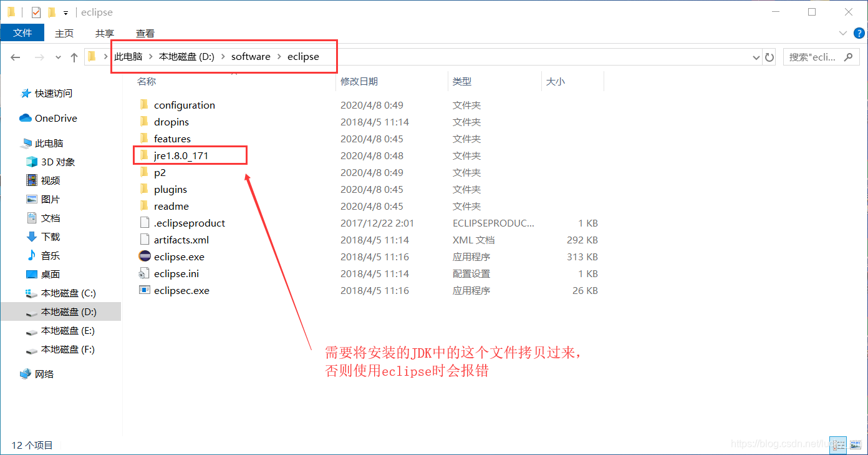Switch to the 查看 (View) ribbon tab

click(145, 33)
